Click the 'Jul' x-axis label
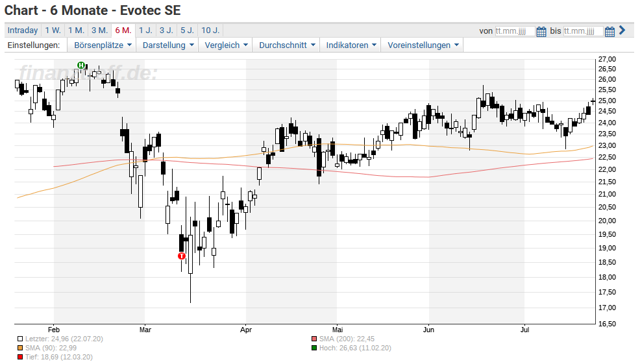 pos(524,330)
